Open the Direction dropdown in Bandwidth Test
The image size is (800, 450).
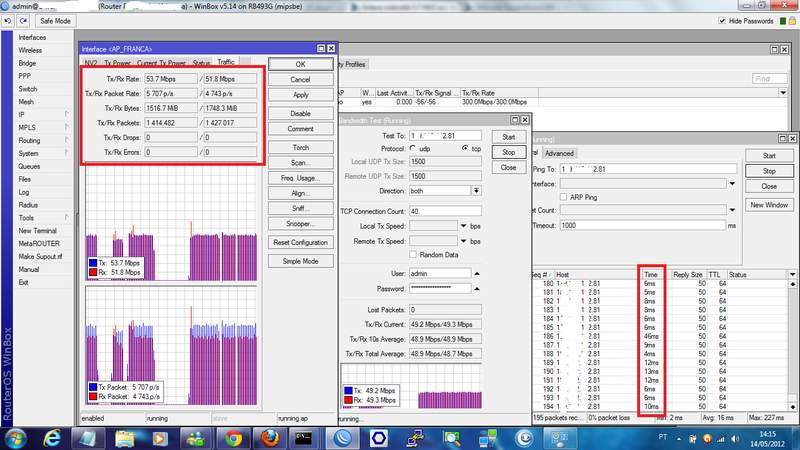(x=477, y=189)
